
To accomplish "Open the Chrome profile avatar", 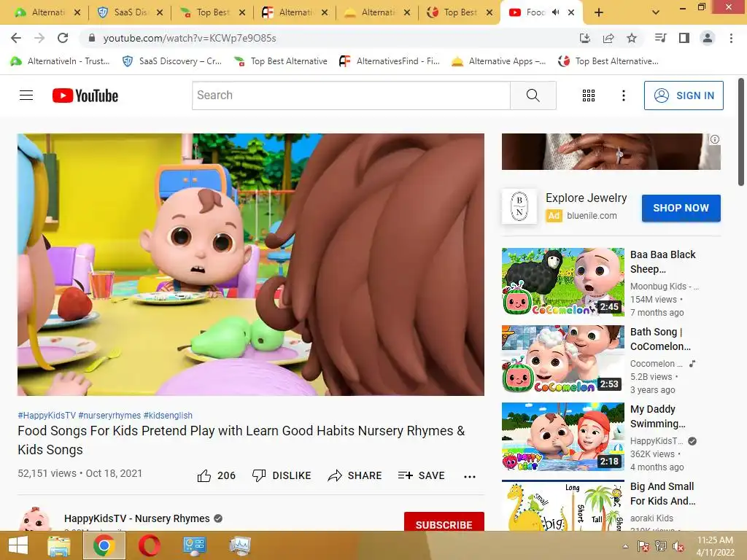I will (x=708, y=38).
